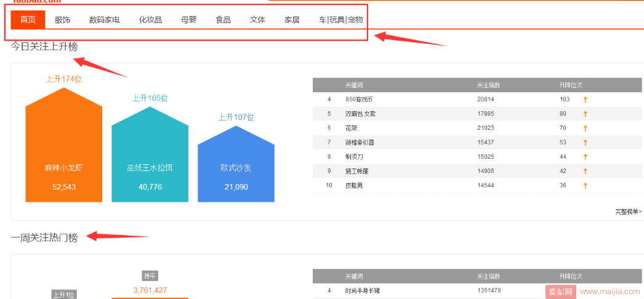Click the attention index 15025

point(486,157)
